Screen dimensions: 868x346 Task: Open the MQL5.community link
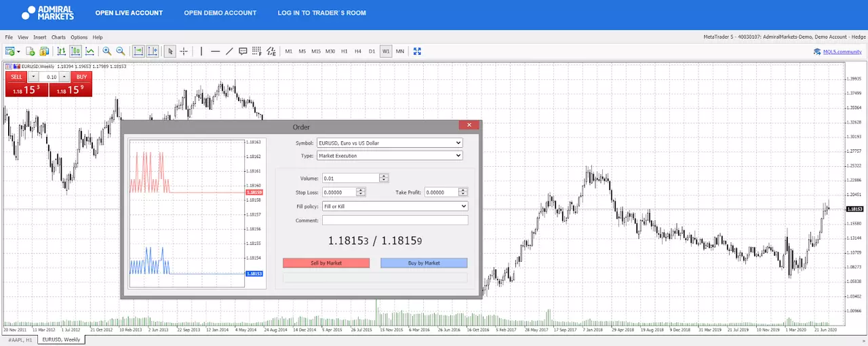click(843, 52)
